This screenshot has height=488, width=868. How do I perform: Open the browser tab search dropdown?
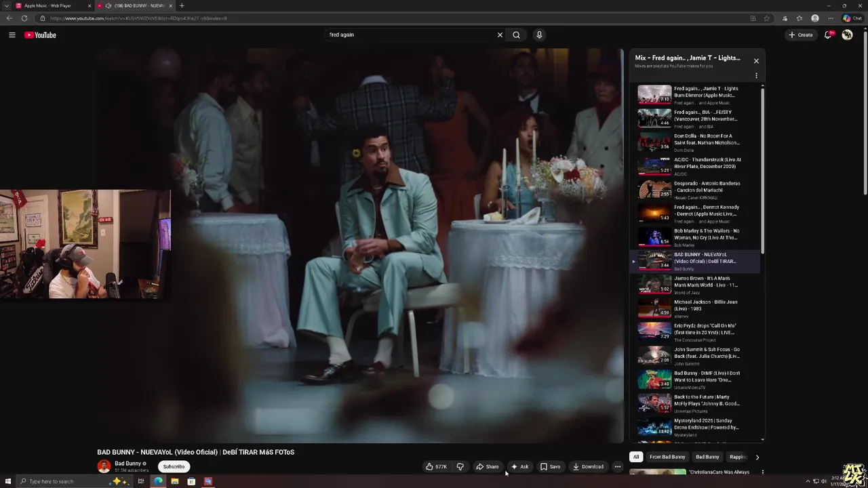(6, 5)
